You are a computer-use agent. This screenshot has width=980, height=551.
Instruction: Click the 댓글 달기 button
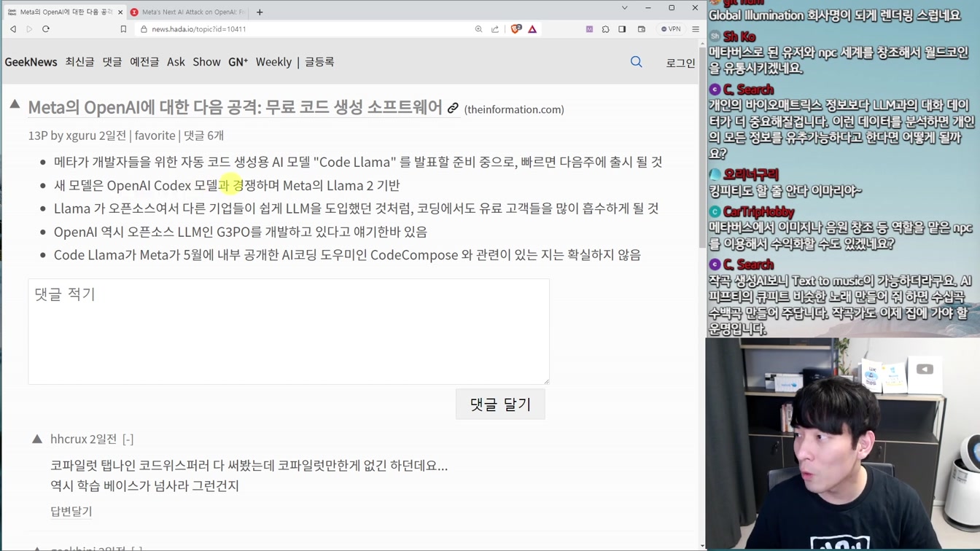coord(500,404)
